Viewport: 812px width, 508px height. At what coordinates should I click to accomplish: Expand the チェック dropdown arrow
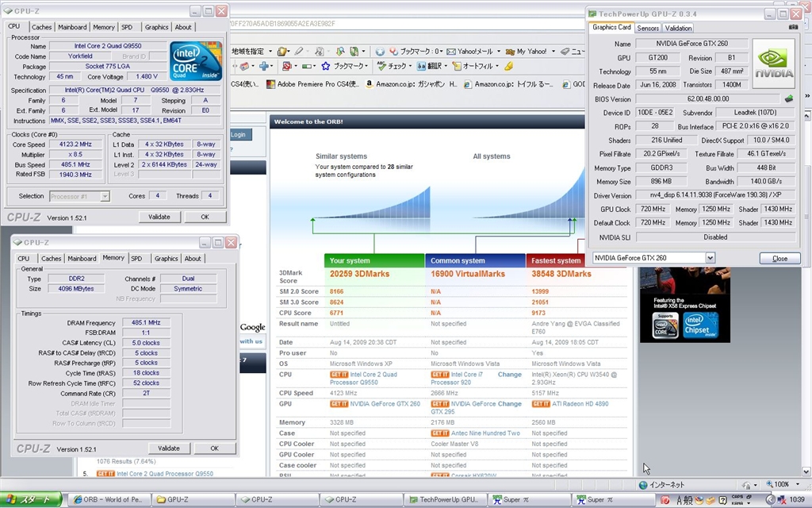[x=410, y=67]
